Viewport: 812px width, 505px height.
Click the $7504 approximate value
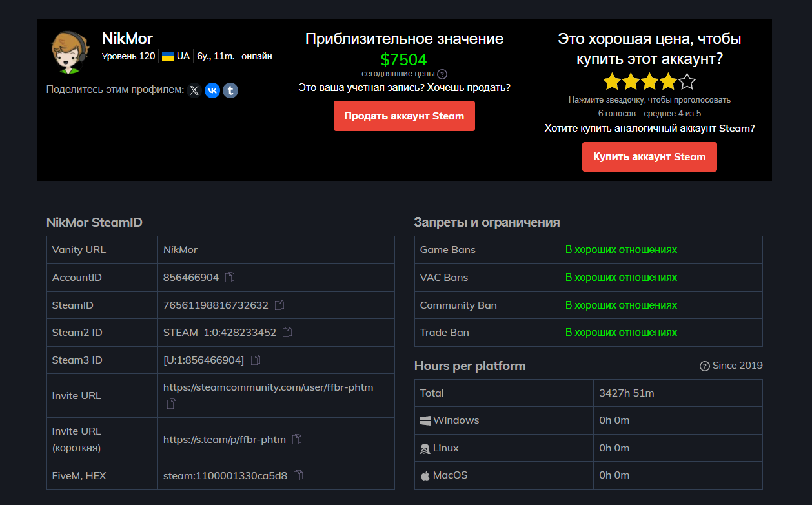pyautogui.click(x=404, y=60)
